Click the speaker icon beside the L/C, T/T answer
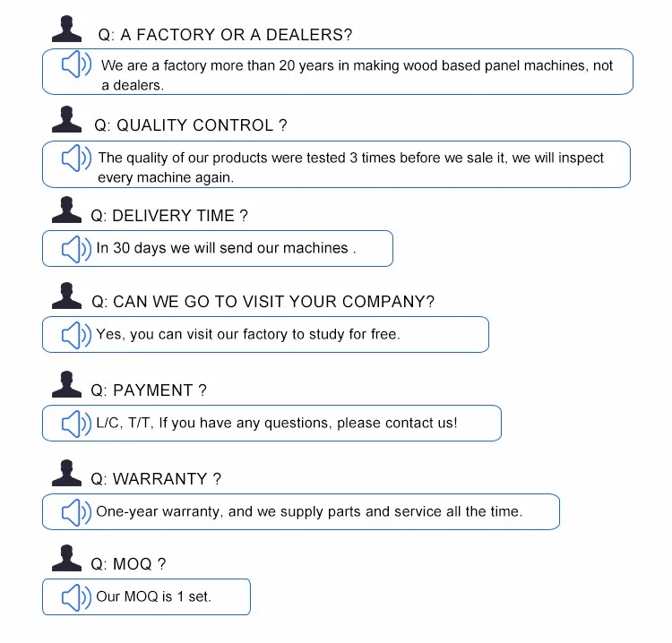672x643 pixels. point(76,423)
